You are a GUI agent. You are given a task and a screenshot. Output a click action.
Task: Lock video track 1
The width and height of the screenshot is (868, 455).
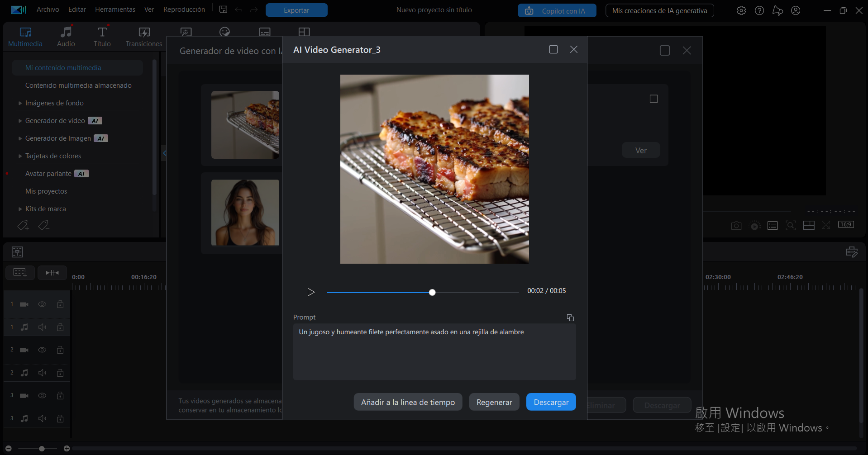pos(60,304)
